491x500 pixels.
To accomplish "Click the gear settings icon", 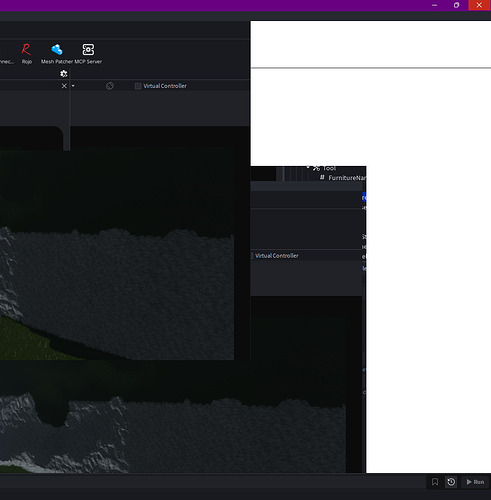I will pyautogui.click(x=64, y=74).
